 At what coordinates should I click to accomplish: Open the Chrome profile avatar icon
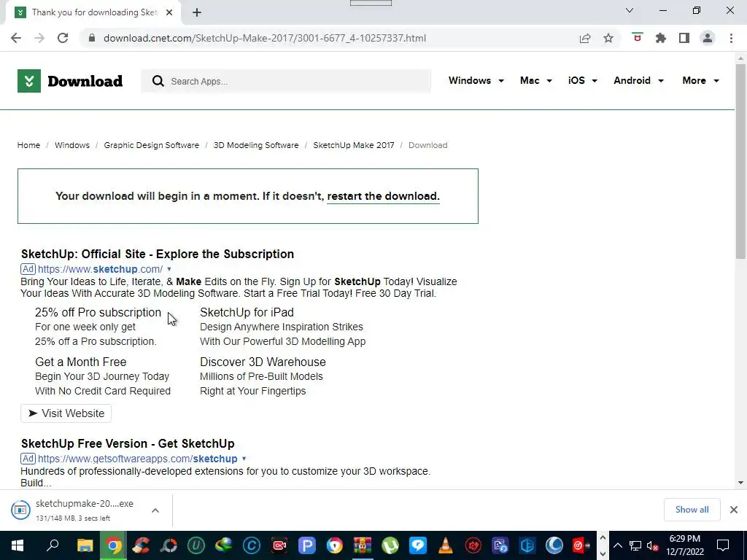[708, 38]
